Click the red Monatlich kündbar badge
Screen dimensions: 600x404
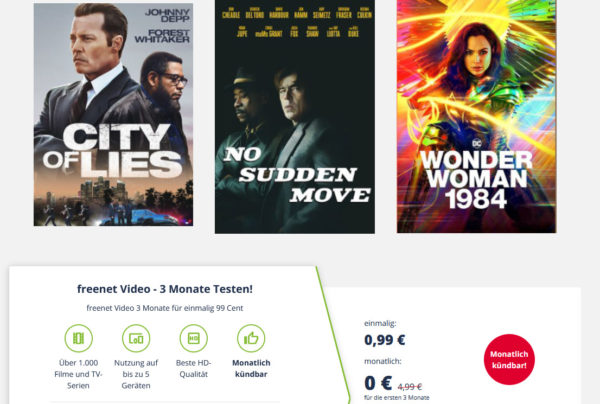(x=509, y=359)
